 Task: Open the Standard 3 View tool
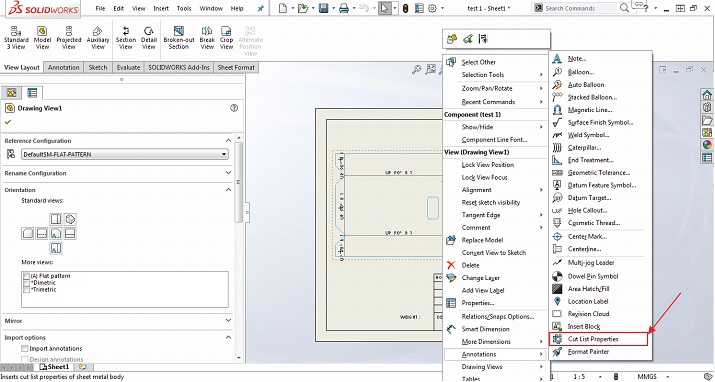coord(16,38)
